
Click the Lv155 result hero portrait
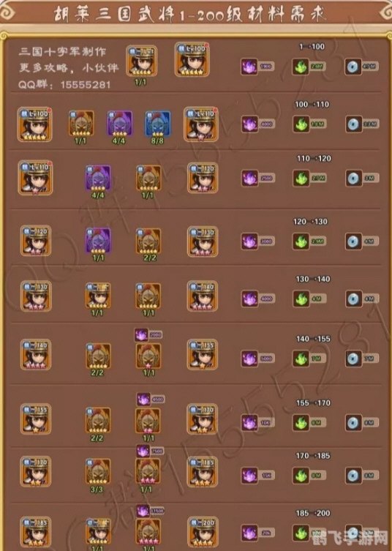point(203,354)
